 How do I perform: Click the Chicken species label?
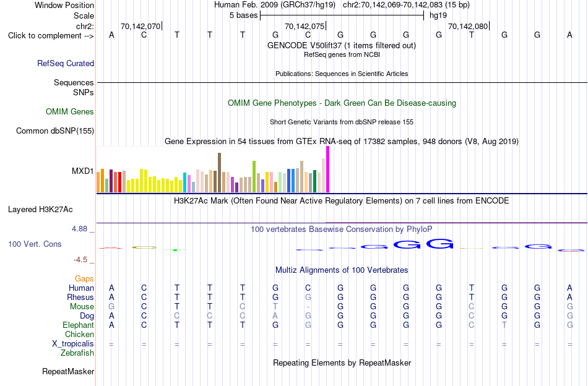pos(79,334)
